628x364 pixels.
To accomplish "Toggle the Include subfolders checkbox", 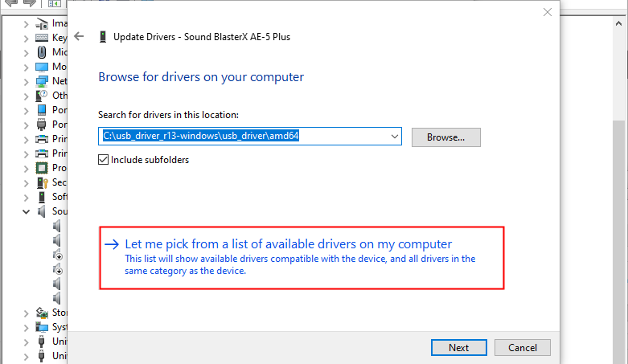I will 103,160.
